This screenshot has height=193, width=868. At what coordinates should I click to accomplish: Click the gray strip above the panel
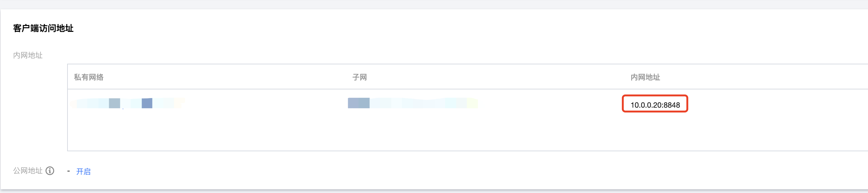coord(434,4)
